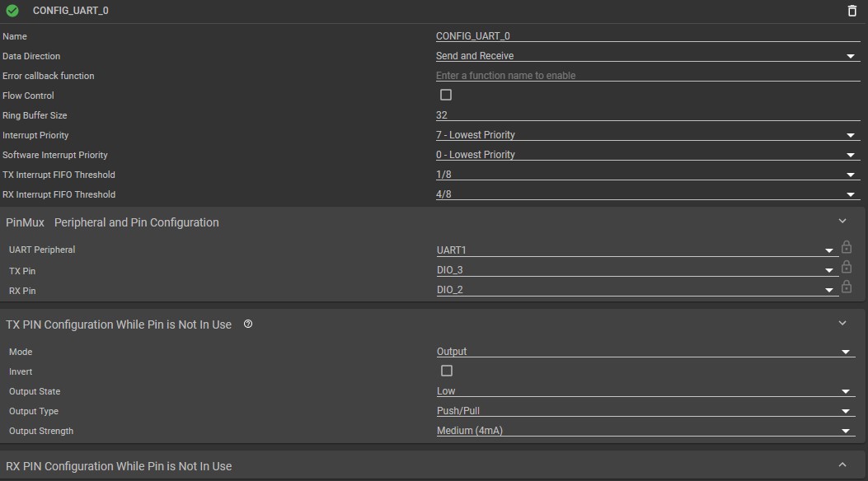This screenshot has height=481, width=868.
Task: Collapse the TX PIN Configuration section
Action: pos(842,324)
